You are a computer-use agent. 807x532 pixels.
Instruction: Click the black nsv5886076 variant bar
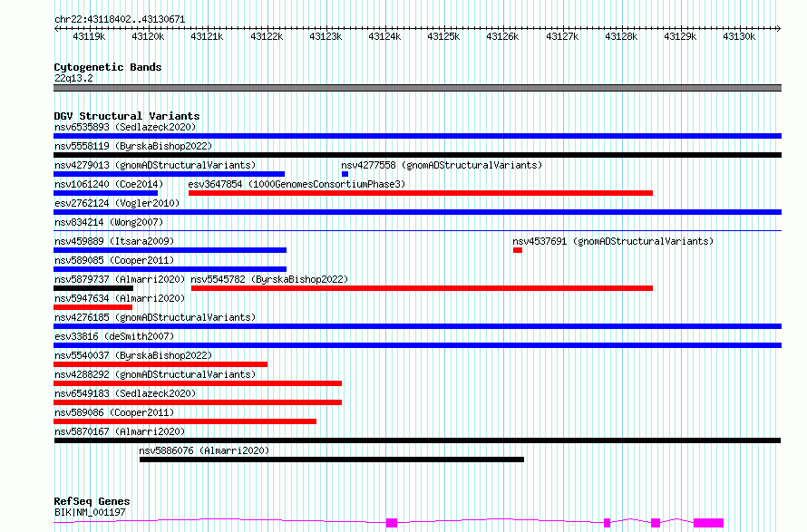click(332, 459)
